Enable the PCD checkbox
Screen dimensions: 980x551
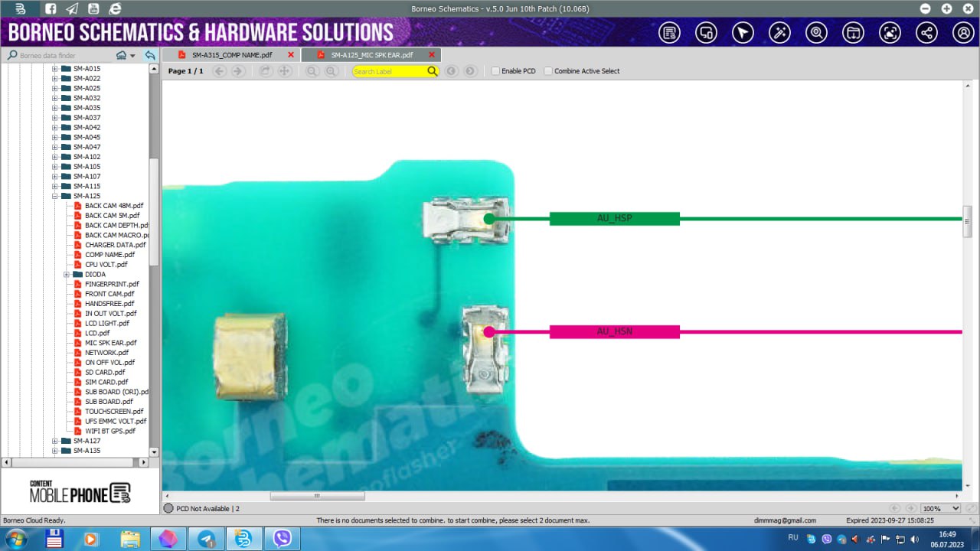tap(496, 71)
